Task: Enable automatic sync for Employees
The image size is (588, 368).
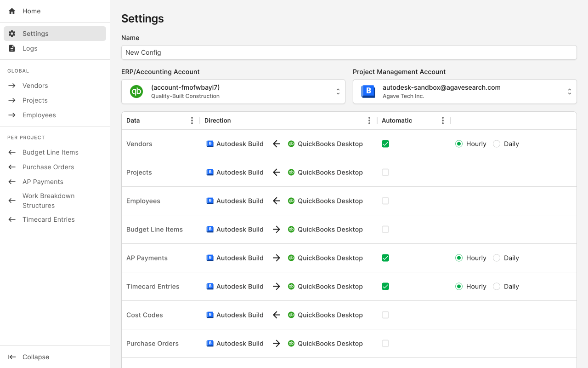Action: pyautogui.click(x=385, y=201)
